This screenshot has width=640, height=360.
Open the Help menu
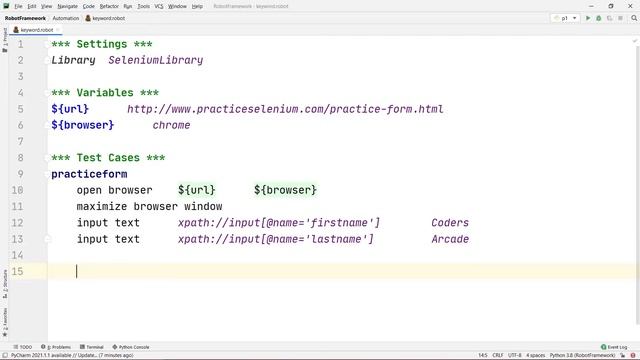point(197,7)
